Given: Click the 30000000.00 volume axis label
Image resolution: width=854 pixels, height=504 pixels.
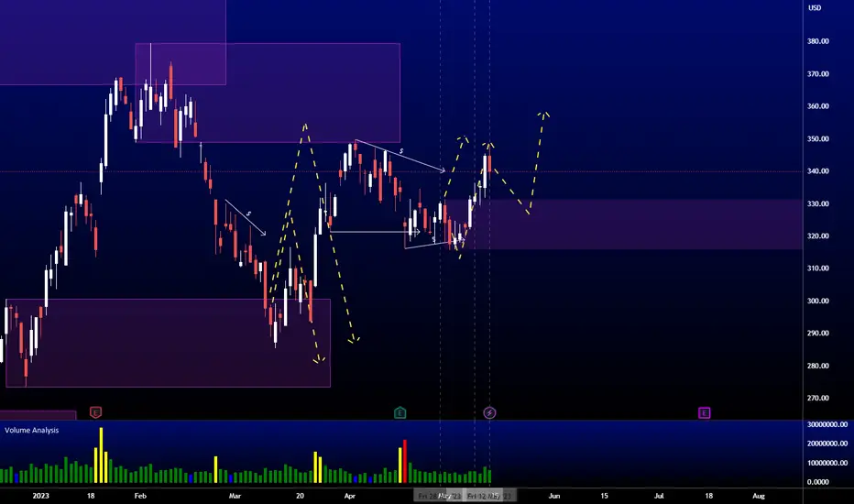Looking at the screenshot, I should tap(827, 424).
